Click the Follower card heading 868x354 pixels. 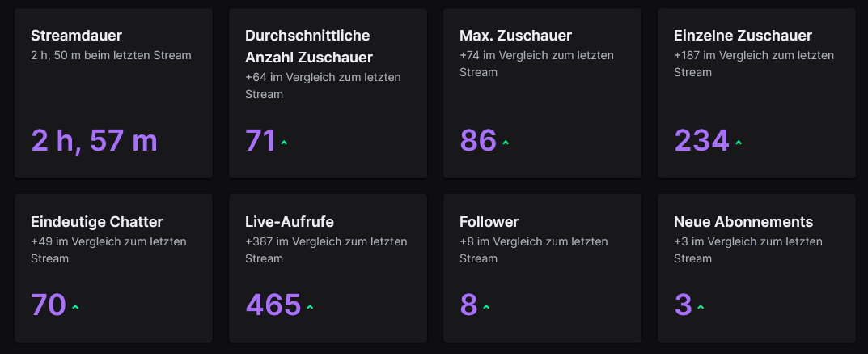(x=489, y=222)
